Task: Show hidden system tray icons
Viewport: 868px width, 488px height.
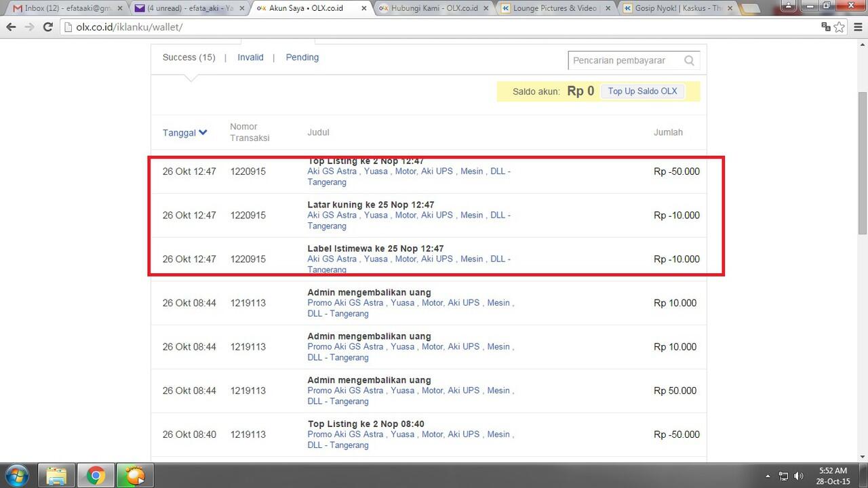Action: click(768, 476)
